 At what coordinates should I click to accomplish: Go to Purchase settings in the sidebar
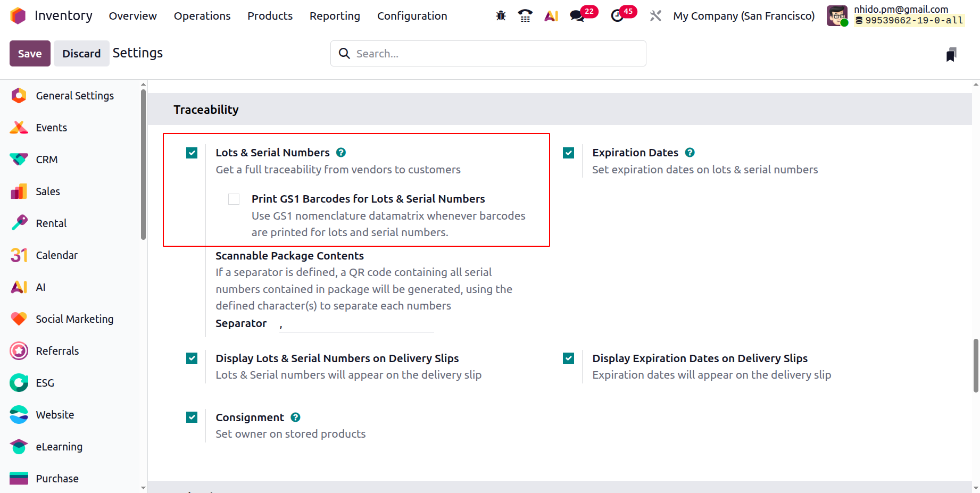click(x=56, y=478)
